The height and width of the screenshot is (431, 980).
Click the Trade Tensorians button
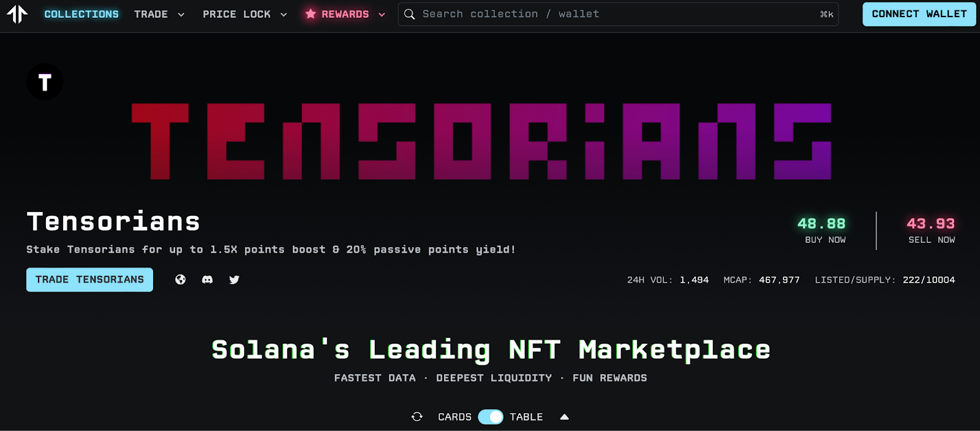pos(89,280)
